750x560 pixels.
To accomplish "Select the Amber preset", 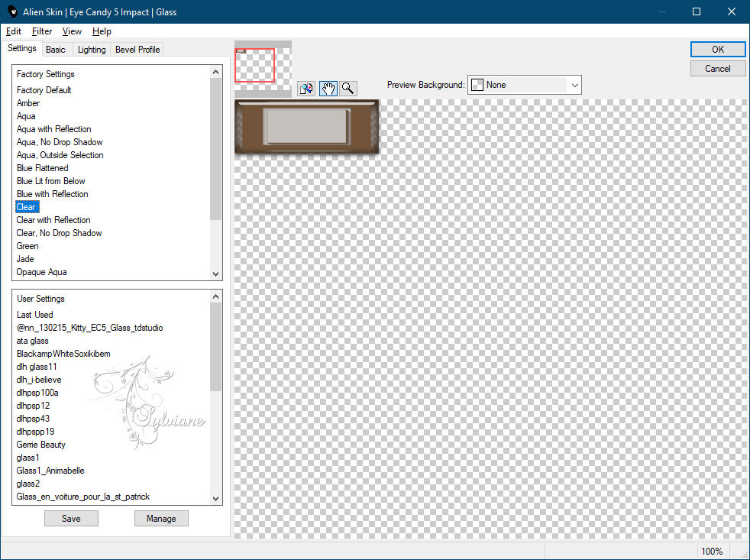I will click(28, 103).
